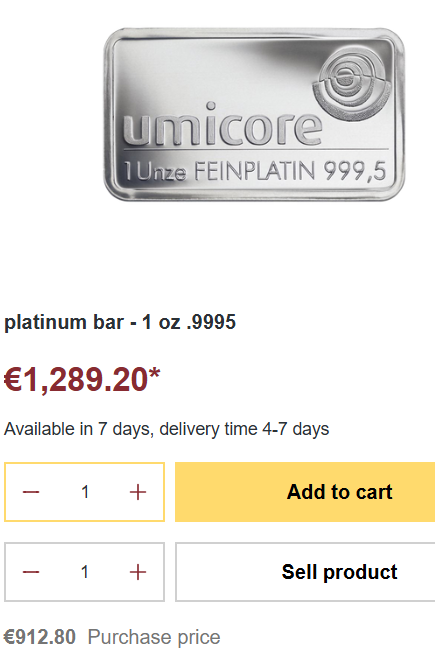Click the engraved umicore name on the bar
This screenshot has height=656, width=435.
[223, 124]
